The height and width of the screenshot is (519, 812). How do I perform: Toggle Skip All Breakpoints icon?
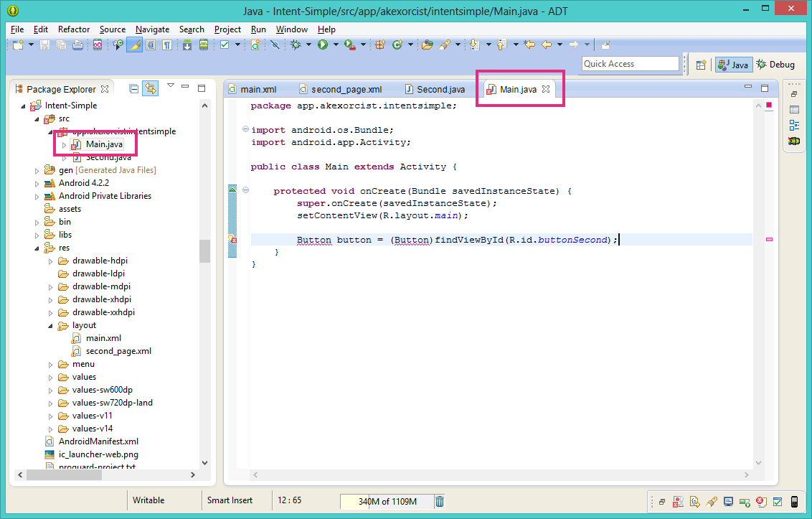coord(275,45)
